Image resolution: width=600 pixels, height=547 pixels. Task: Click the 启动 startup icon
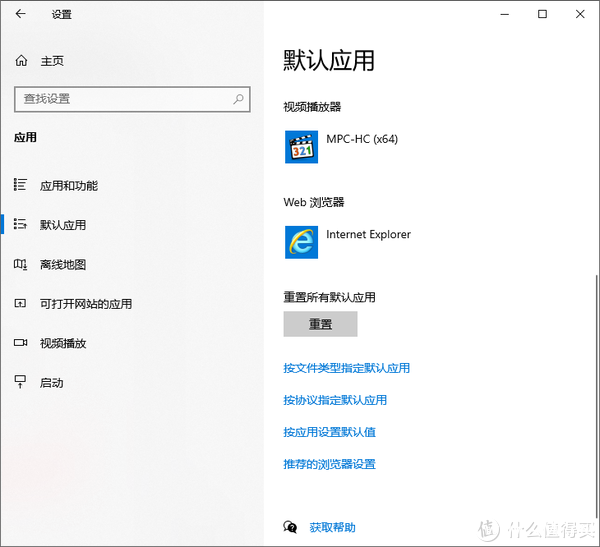point(20,382)
